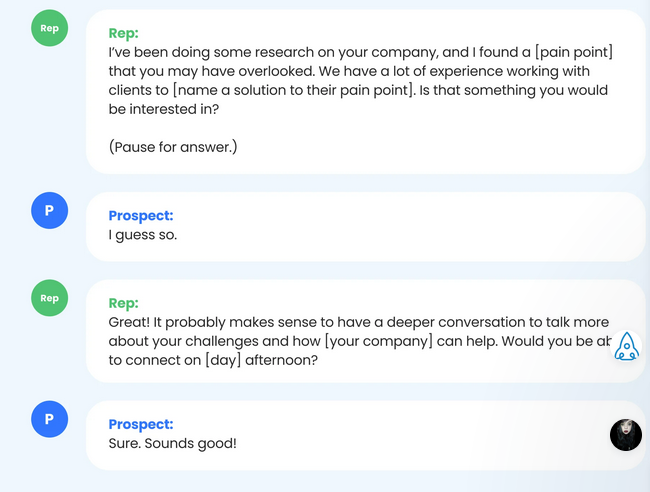Click the word "Great!" in the Rep message
Image resolution: width=650 pixels, height=492 pixels.
coord(131,323)
